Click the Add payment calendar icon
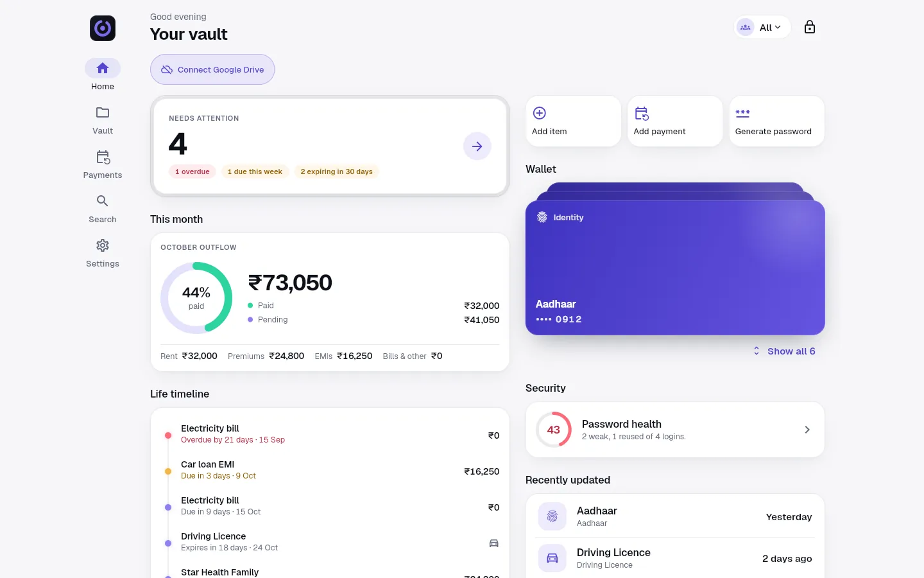Viewport: 924px width, 578px height. pos(642,114)
